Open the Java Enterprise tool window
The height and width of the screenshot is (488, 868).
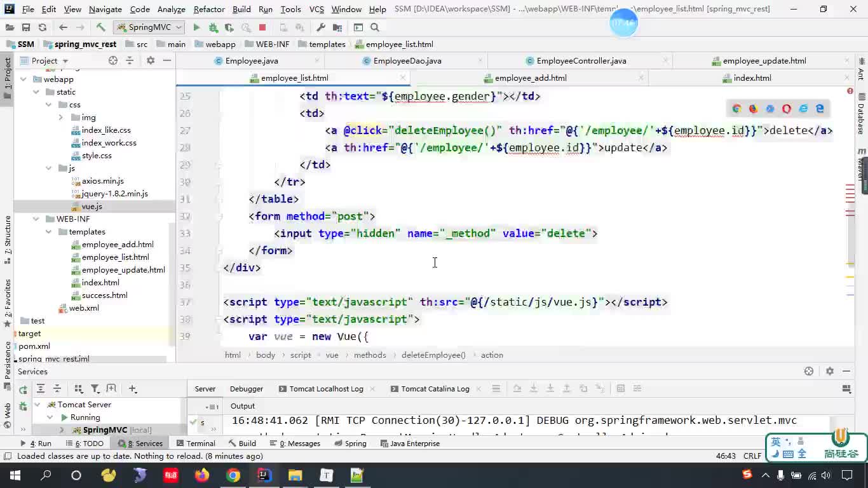(409, 444)
